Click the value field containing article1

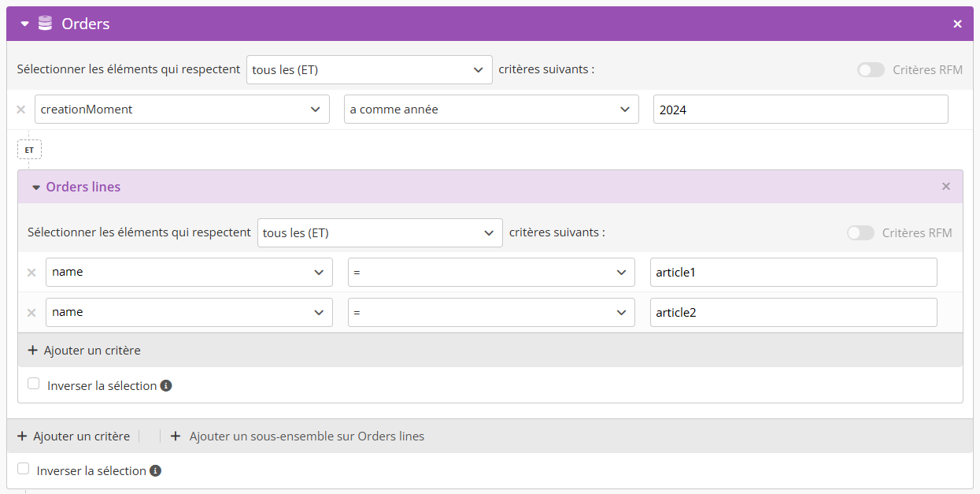[793, 272]
